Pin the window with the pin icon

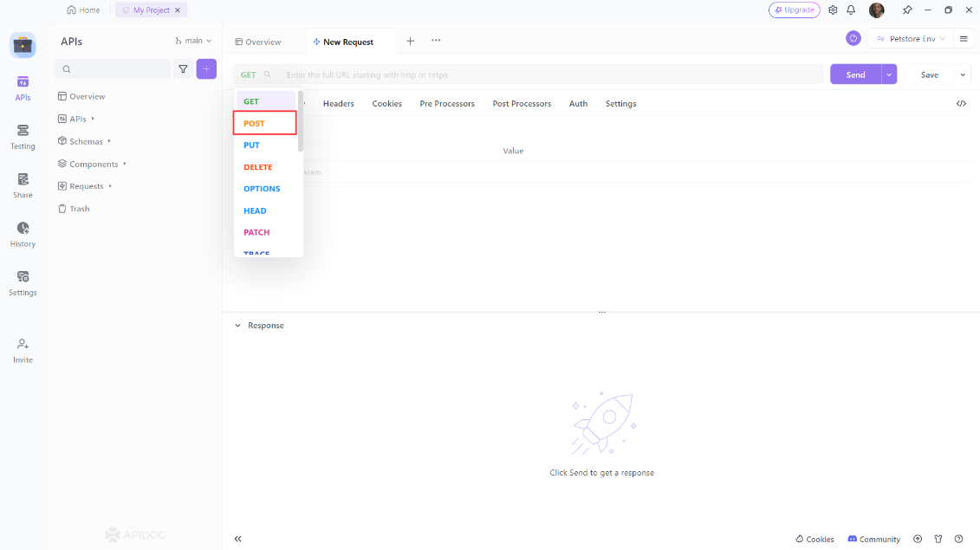point(907,10)
